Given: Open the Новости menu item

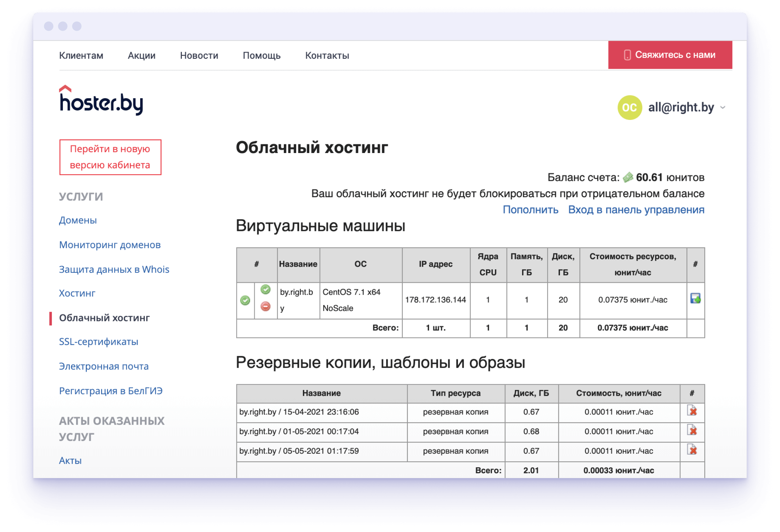Looking at the screenshot, I should tap(199, 55).
